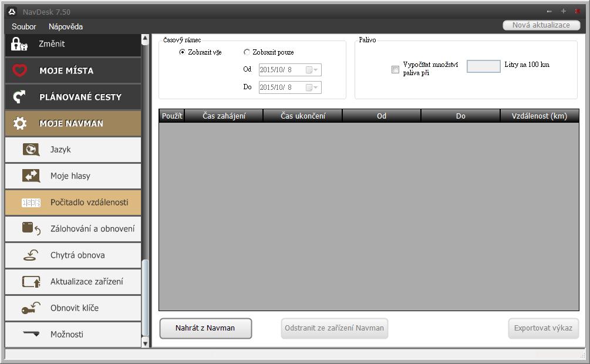Close the NavDesk window
Viewport: 590px width, 364px height.
[577, 11]
